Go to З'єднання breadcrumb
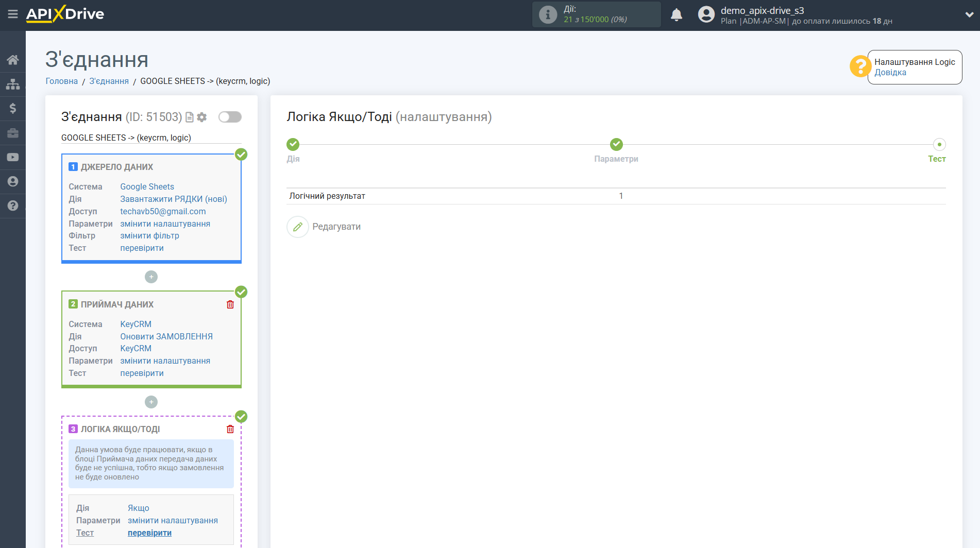Viewport: 980px width, 548px height. coord(109,81)
